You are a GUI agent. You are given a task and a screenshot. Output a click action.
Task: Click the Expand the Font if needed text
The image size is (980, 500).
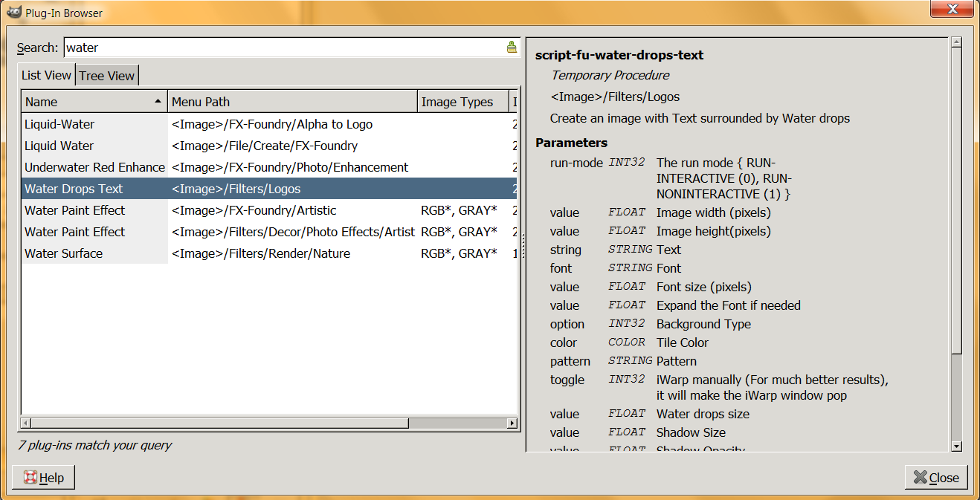click(x=729, y=305)
